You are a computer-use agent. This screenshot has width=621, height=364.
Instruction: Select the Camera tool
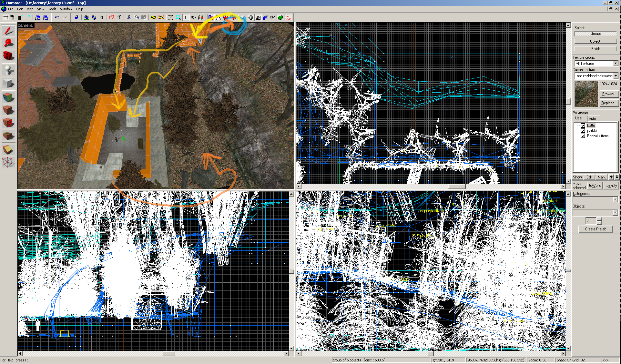(8, 56)
